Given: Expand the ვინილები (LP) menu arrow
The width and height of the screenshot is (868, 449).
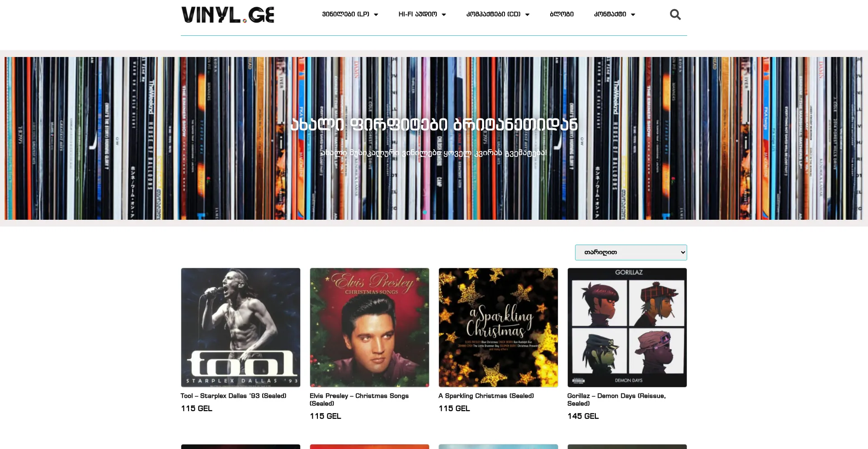Looking at the screenshot, I should click(x=376, y=14).
